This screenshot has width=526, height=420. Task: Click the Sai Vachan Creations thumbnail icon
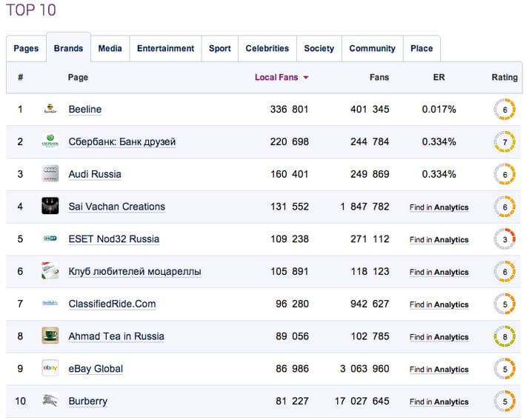(x=50, y=206)
